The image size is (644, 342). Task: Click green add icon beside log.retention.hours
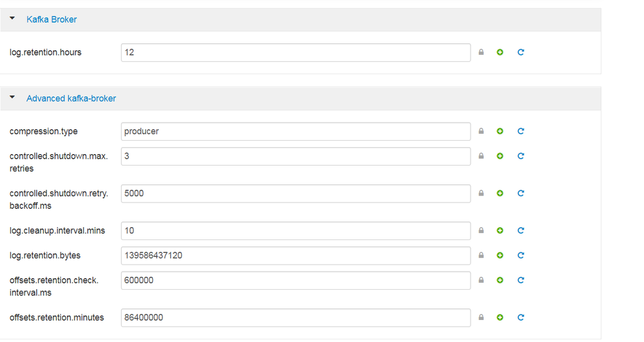500,52
